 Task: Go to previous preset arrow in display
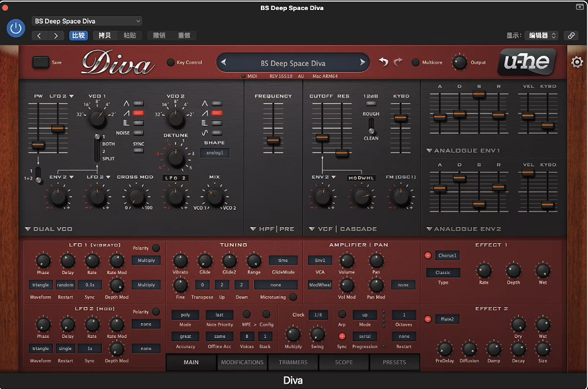(224, 62)
